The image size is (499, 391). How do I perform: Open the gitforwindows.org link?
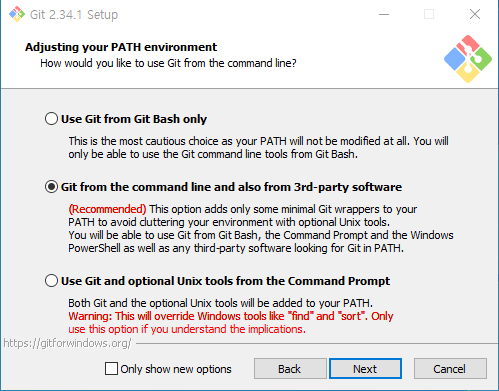coord(68,343)
